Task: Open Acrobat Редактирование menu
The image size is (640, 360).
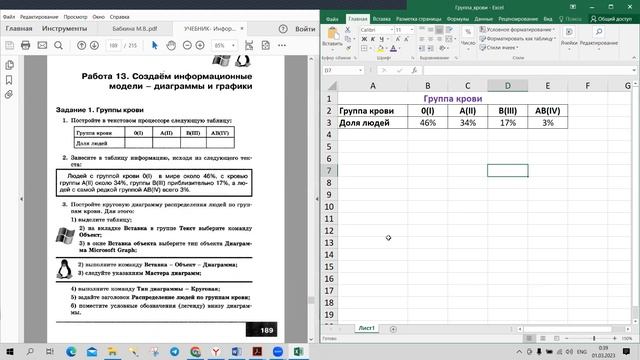Action: point(39,17)
